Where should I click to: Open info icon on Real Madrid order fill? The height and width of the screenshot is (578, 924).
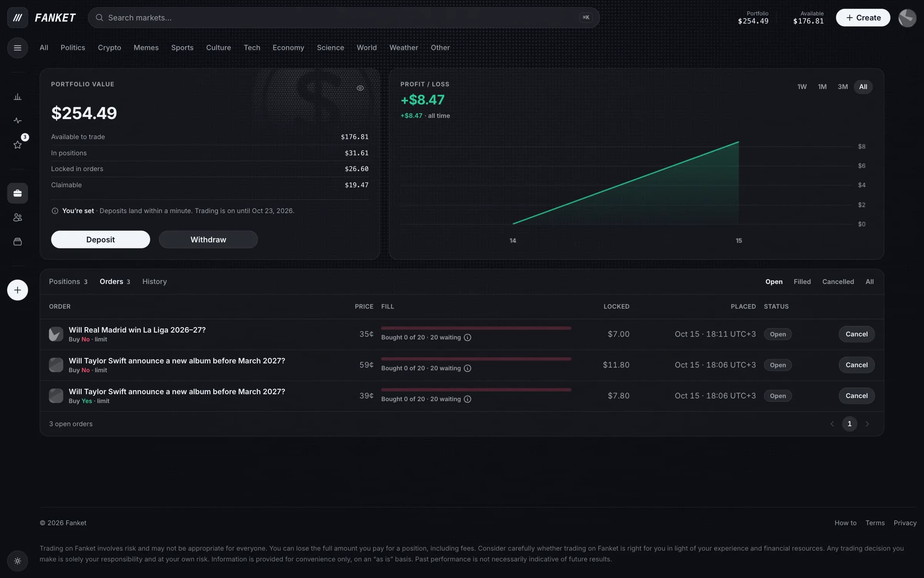[x=467, y=338]
